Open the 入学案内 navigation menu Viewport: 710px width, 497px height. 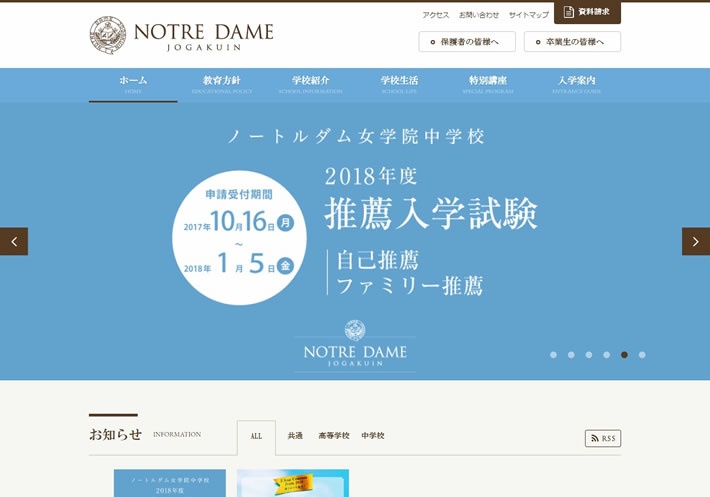coord(576,85)
